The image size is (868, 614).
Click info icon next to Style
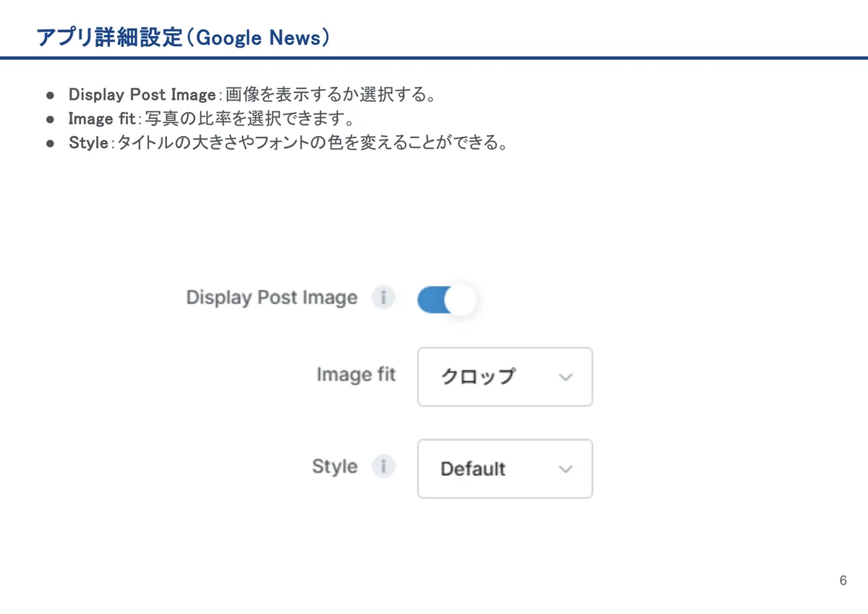(x=383, y=466)
